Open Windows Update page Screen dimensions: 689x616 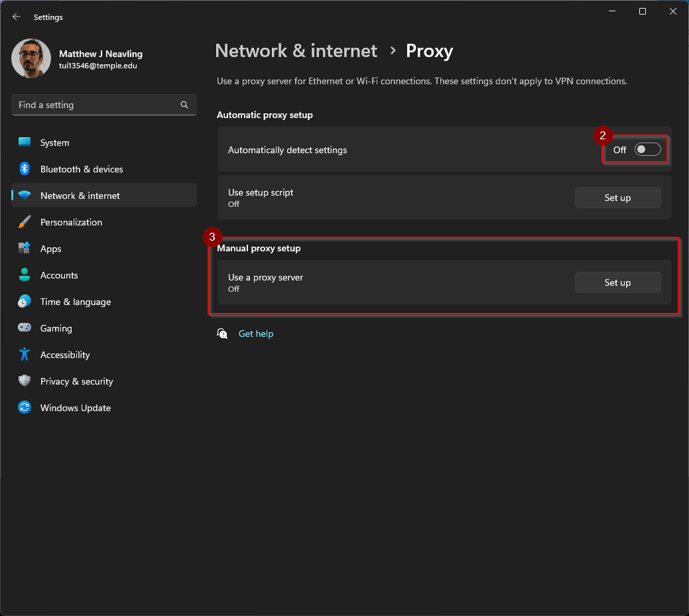click(103, 408)
